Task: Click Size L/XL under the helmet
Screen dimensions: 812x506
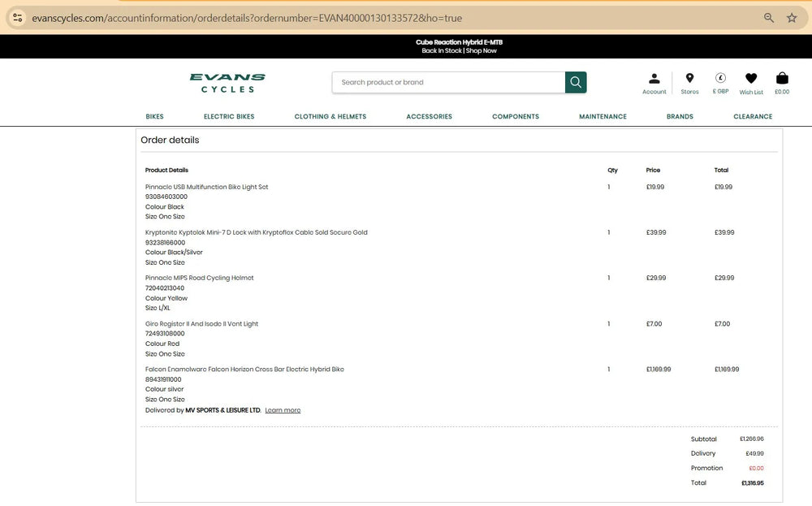Action: tap(158, 308)
